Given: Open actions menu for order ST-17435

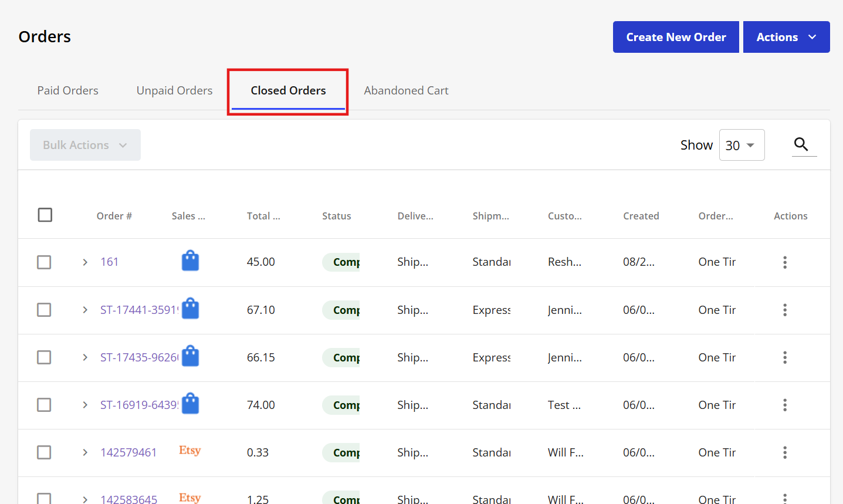Looking at the screenshot, I should (x=785, y=357).
